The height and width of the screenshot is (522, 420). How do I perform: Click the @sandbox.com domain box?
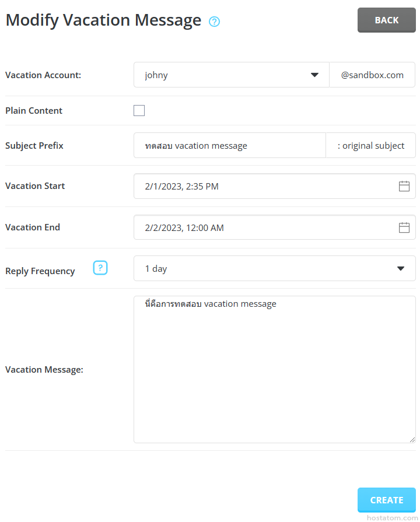click(372, 75)
